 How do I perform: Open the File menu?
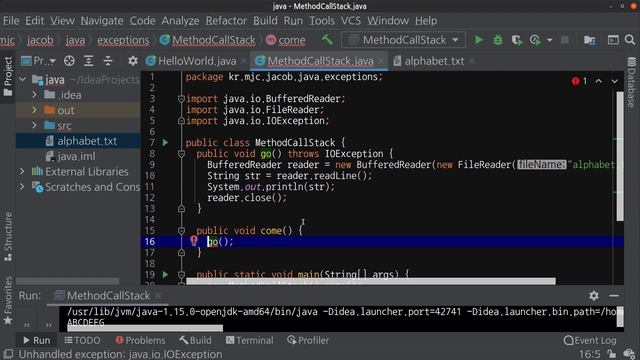coord(11,20)
